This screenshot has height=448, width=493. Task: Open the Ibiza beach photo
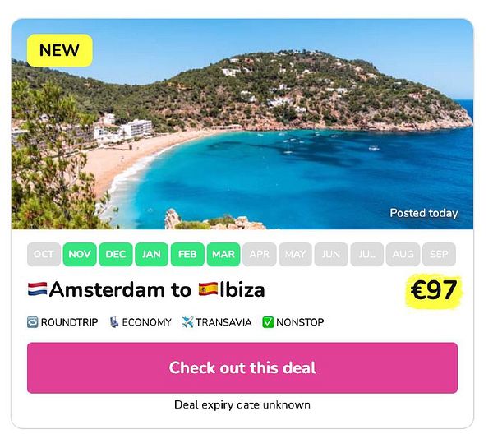click(x=242, y=124)
